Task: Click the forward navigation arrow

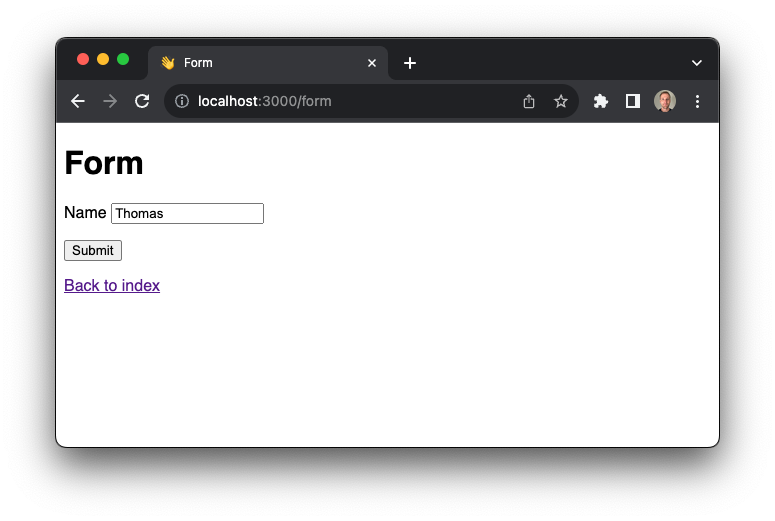Action: (x=110, y=101)
